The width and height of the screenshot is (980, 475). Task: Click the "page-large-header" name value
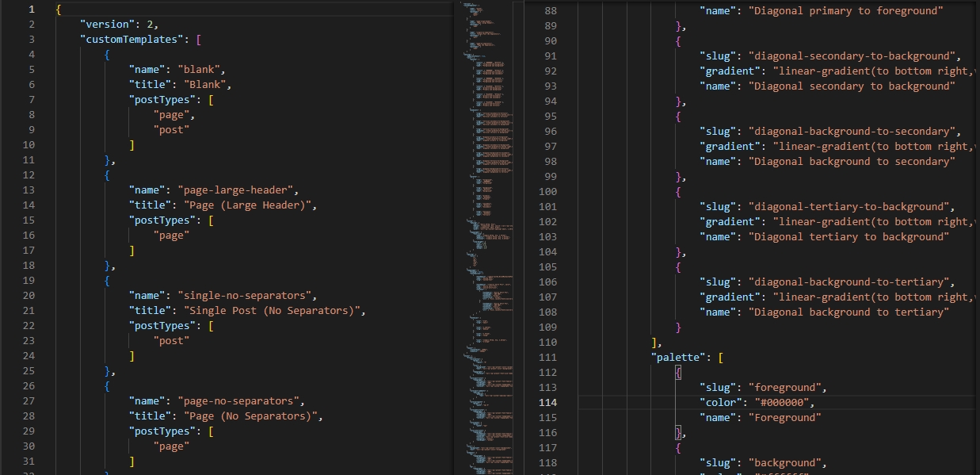(x=238, y=190)
